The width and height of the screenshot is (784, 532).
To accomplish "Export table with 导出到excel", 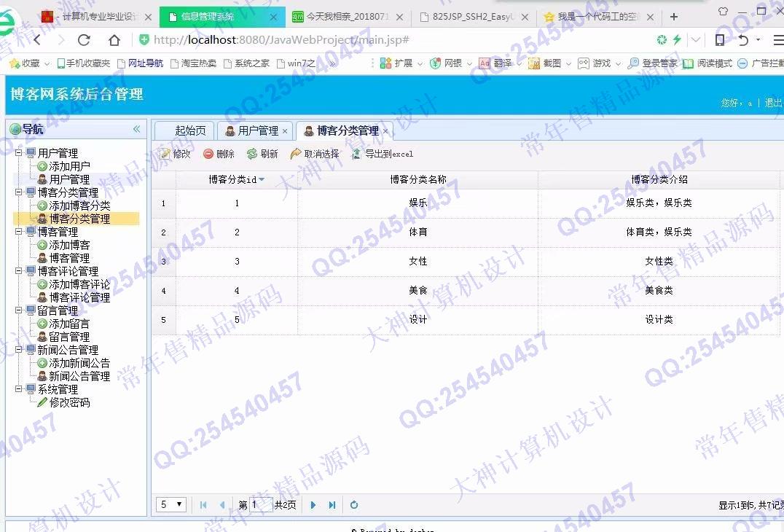I will pyautogui.click(x=383, y=154).
